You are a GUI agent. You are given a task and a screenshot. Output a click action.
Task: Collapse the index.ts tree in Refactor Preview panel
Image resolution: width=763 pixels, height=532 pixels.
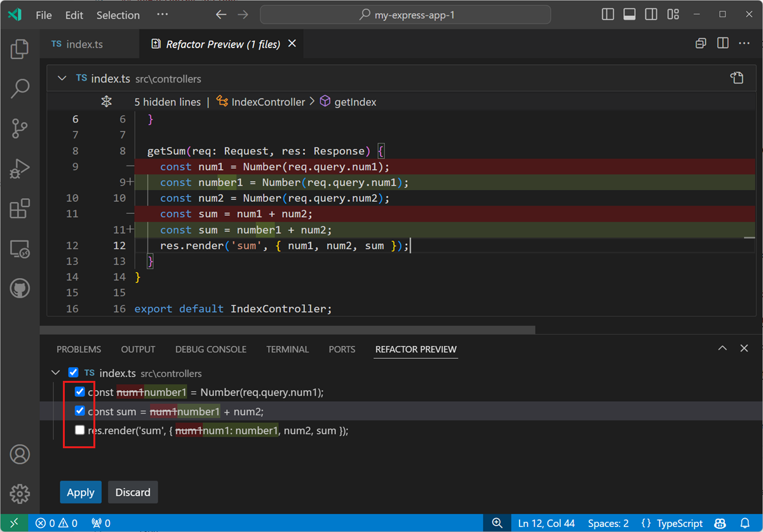(x=55, y=372)
